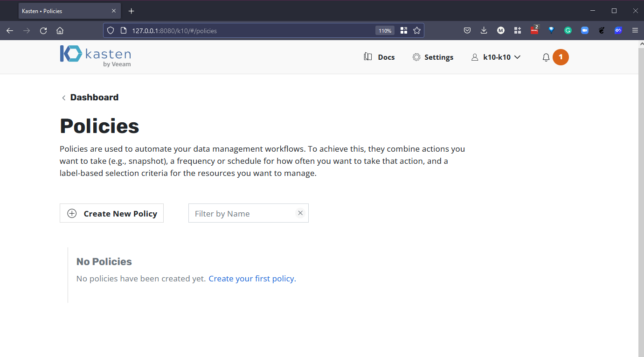The width and height of the screenshot is (644, 357).
Task: Clear the Filter by Name field
Action: pos(300,213)
